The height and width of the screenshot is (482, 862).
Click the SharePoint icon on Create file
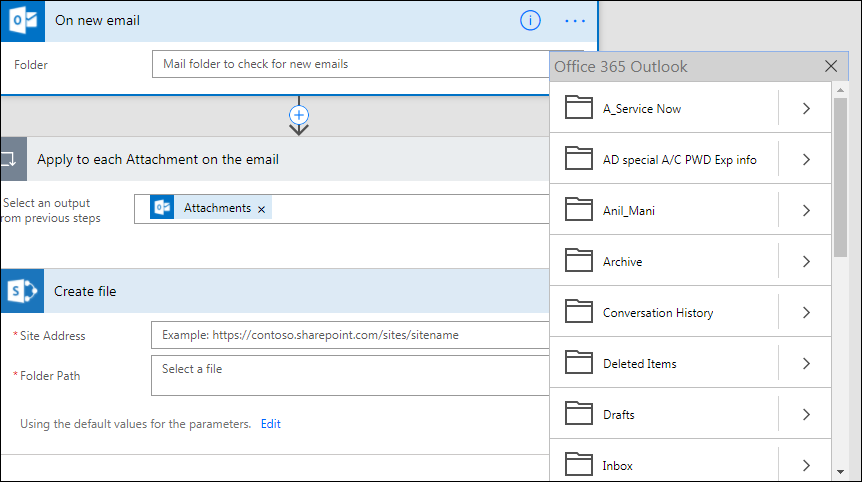(23, 291)
